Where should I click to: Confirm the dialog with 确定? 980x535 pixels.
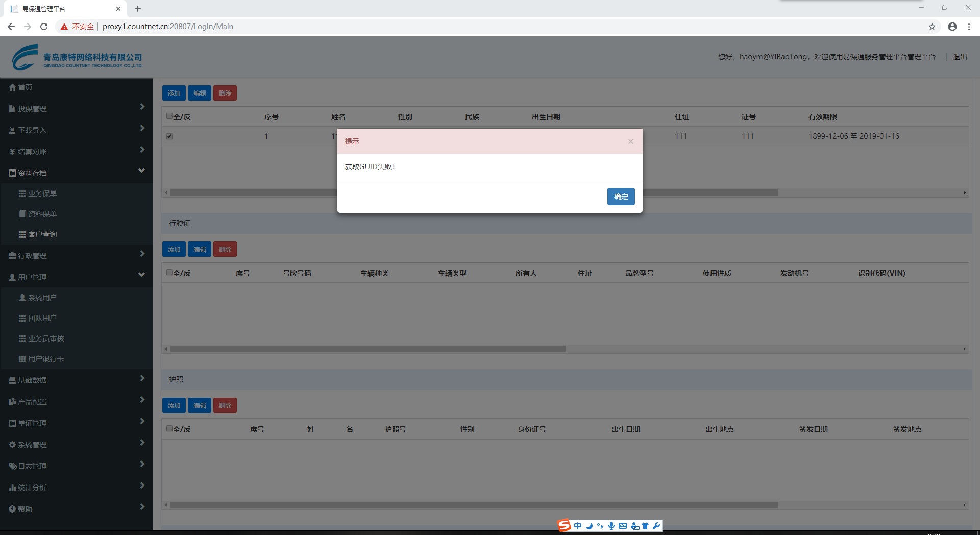[621, 197]
